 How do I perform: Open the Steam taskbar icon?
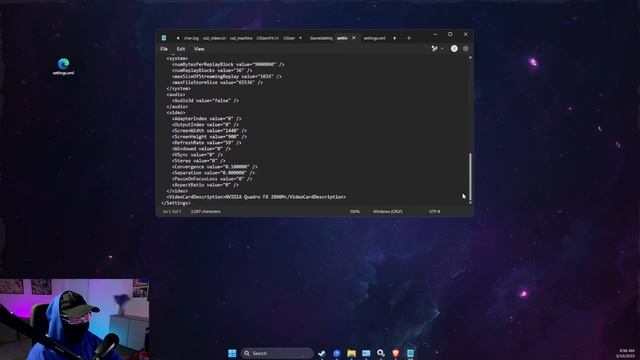(x=322, y=353)
